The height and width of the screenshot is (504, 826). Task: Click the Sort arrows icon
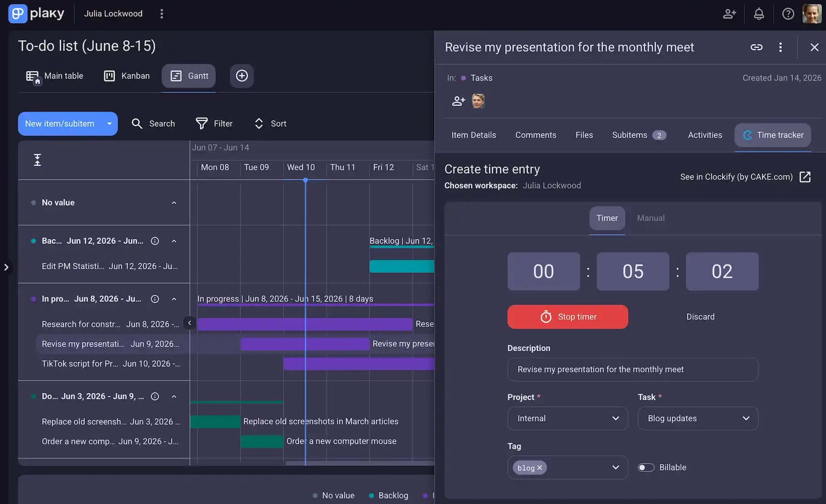259,123
